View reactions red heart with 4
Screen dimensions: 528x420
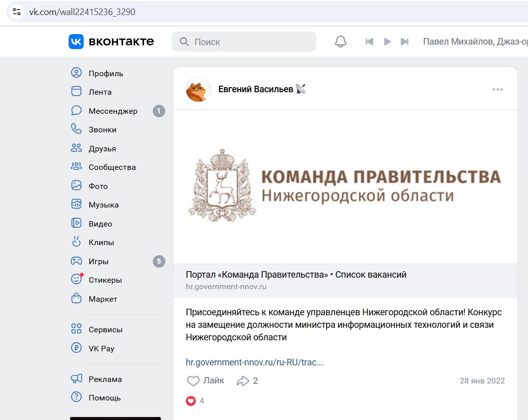195,401
